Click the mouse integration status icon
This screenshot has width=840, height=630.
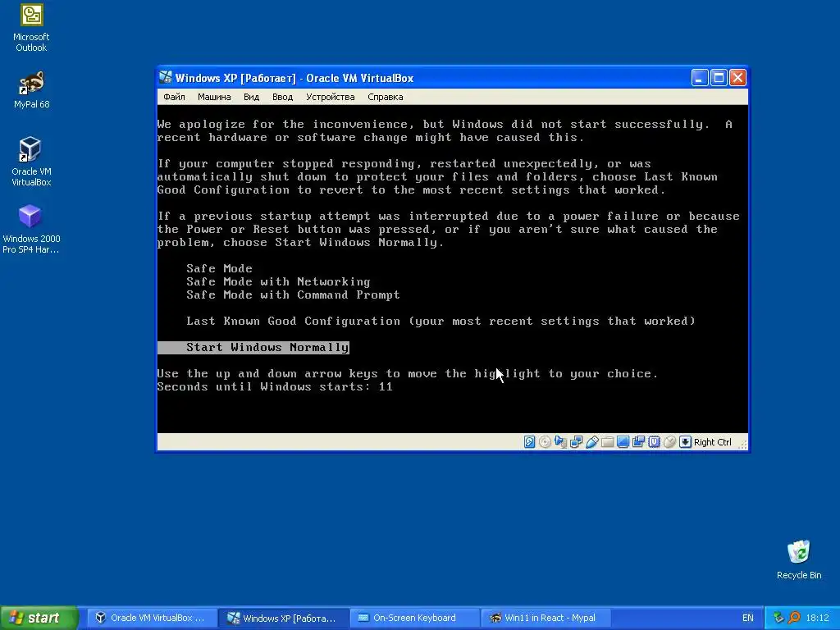[669, 442]
